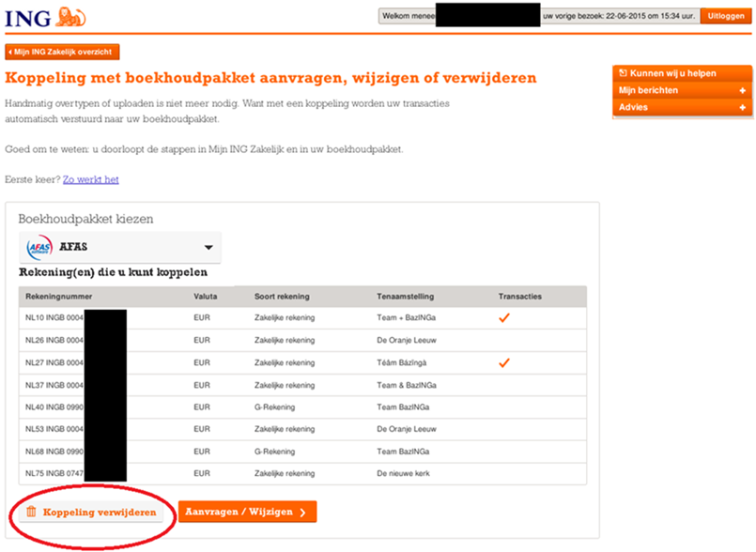Open the Mijn berichten menu item
This screenshot has width=756, height=552.
click(x=682, y=91)
